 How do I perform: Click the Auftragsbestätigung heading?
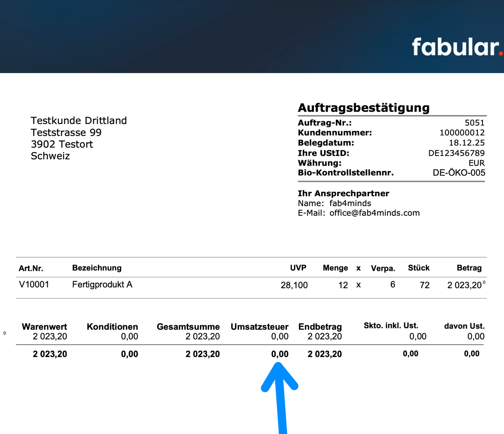click(364, 107)
